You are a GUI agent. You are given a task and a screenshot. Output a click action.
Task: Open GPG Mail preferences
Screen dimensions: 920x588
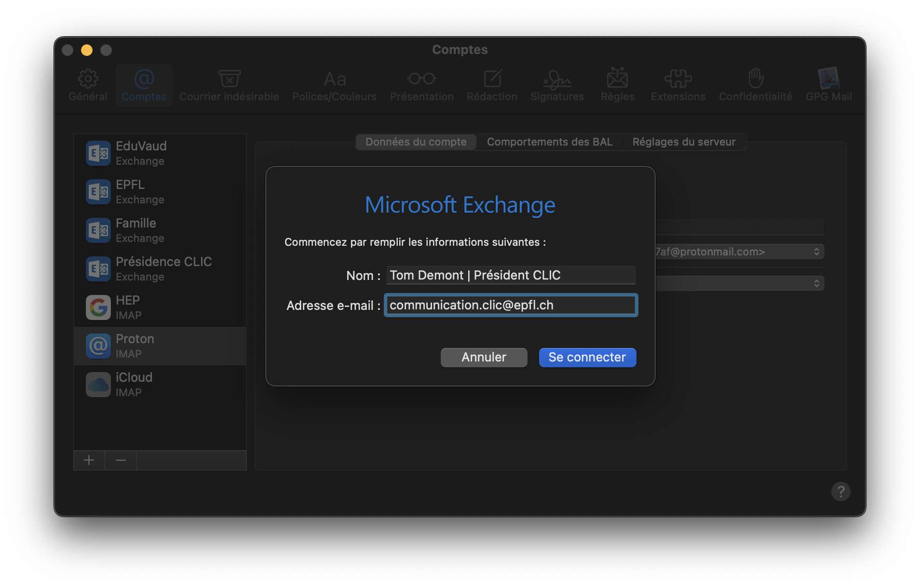828,85
